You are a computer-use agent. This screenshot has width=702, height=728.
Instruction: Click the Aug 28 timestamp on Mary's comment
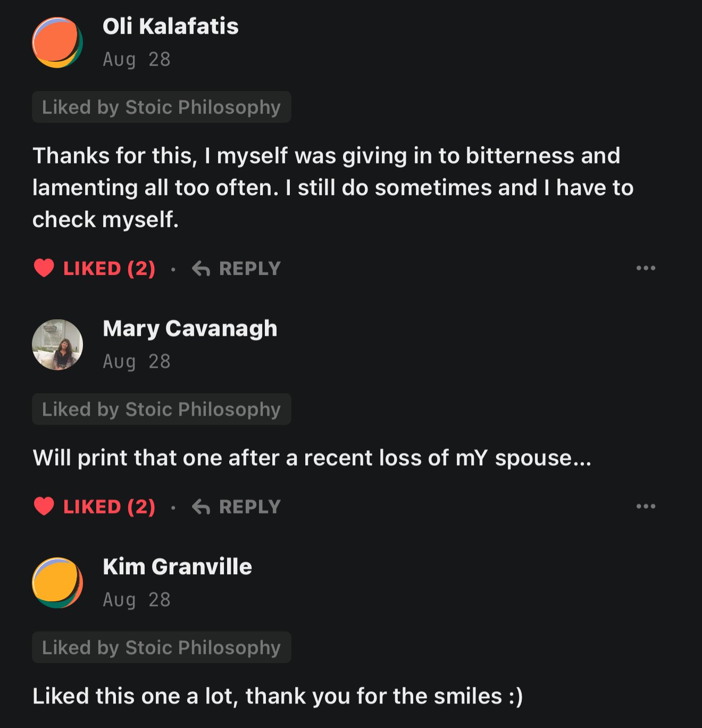click(x=137, y=362)
